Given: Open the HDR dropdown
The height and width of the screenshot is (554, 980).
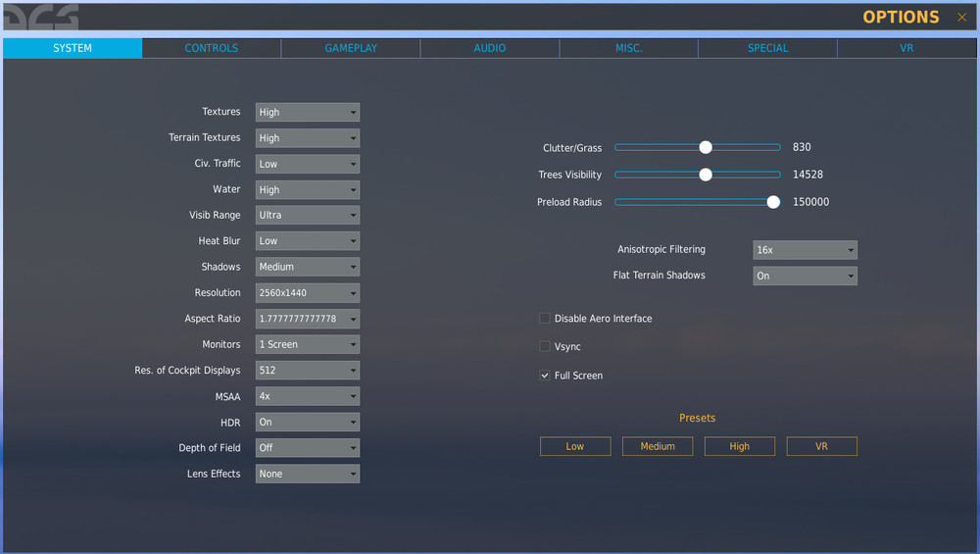Looking at the screenshot, I should (308, 422).
